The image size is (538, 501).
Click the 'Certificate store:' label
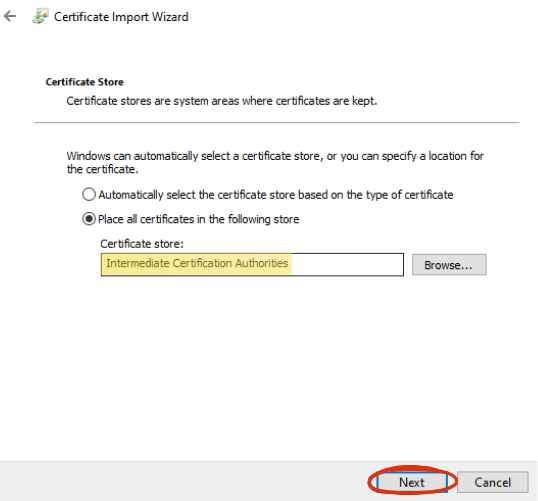[142, 244]
